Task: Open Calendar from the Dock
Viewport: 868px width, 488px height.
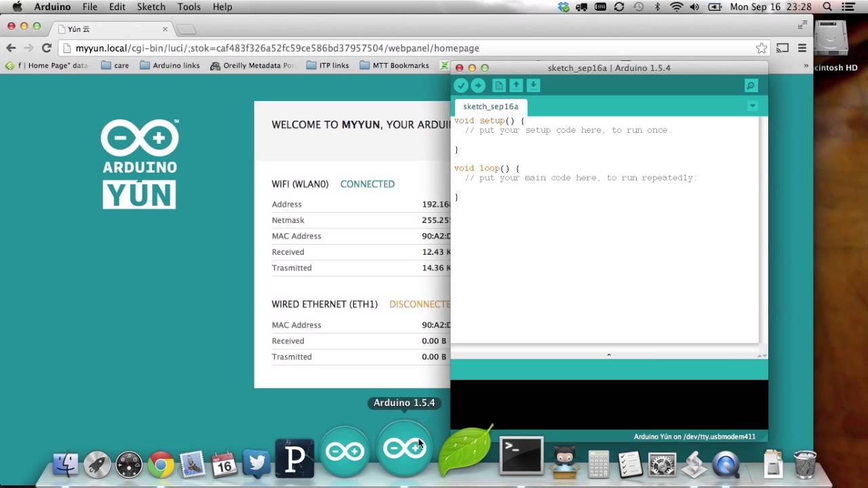Action: 224,464
